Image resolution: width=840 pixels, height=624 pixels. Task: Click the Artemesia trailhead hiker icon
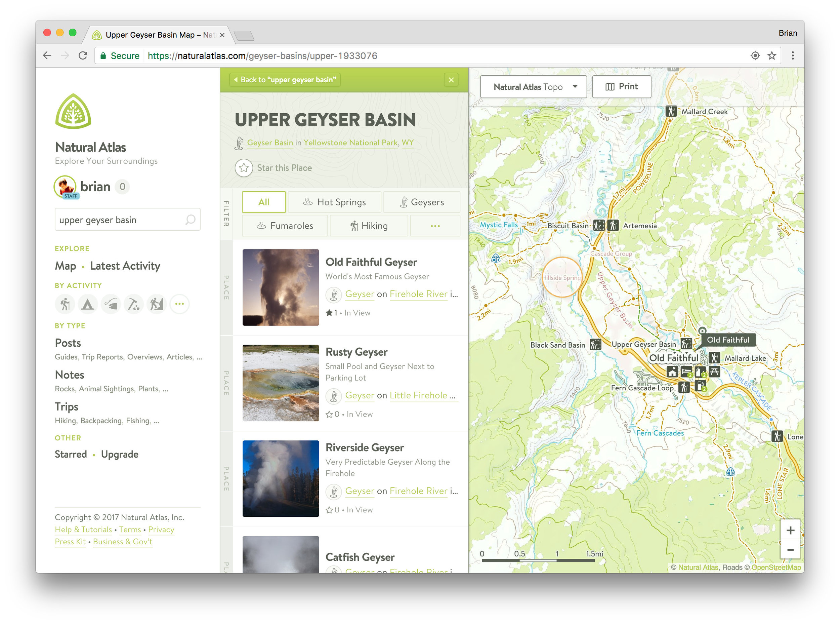point(613,226)
